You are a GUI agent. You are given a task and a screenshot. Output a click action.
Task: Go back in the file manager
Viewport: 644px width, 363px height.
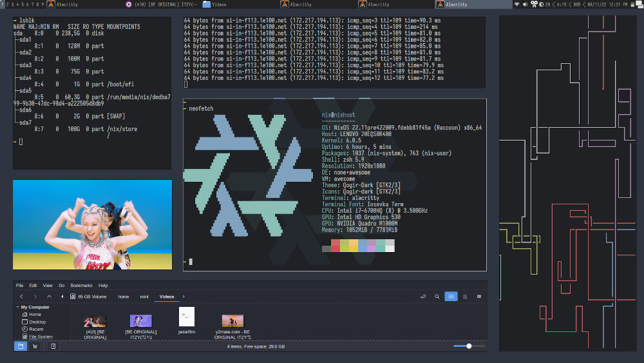21,297
